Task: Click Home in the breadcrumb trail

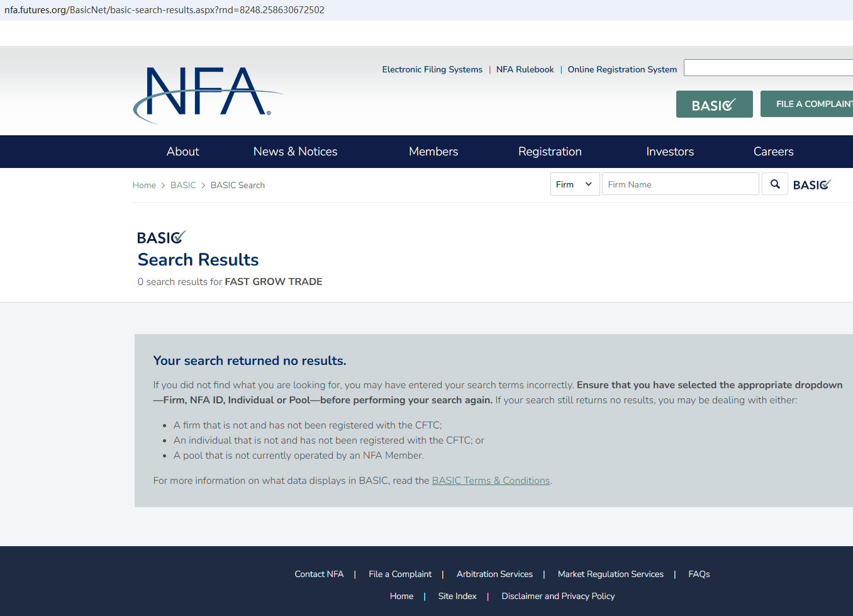Action: click(x=144, y=186)
